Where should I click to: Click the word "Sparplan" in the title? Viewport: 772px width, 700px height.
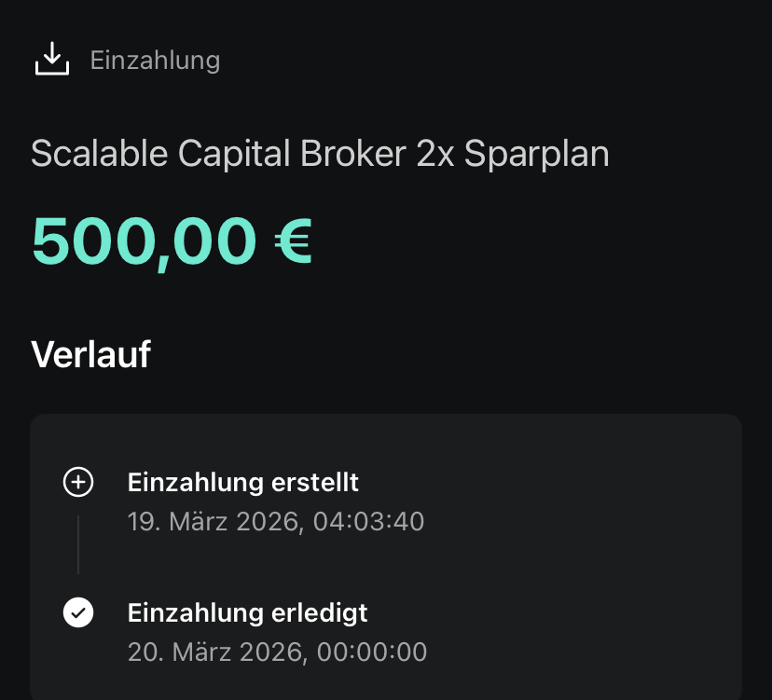pyautogui.click(x=537, y=153)
